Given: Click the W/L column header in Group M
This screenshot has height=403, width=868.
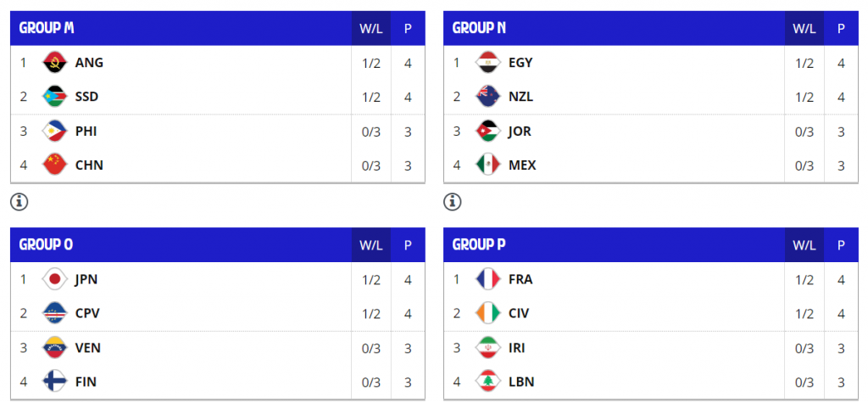Looking at the screenshot, I should [371, 28].
